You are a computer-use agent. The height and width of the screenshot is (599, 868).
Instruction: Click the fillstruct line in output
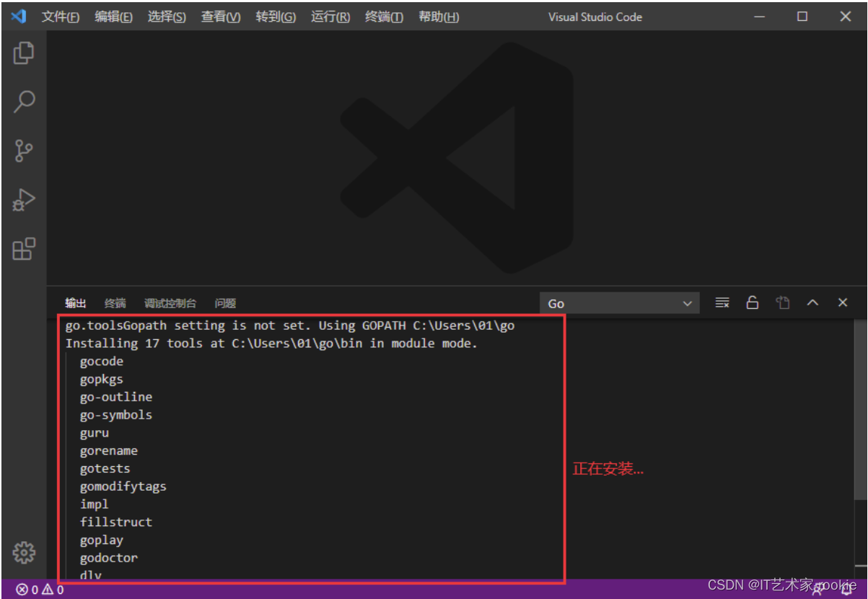click(x=115, y=522)
